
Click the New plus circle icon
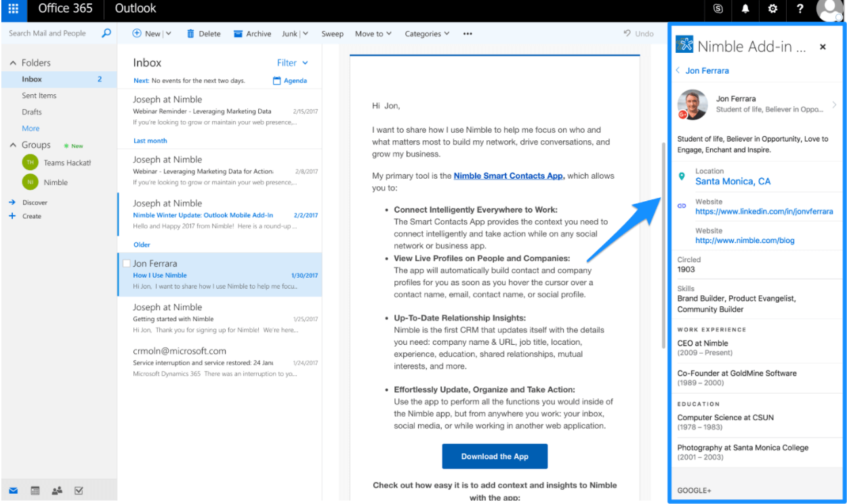pyautogui.click(x=137, y=33)
